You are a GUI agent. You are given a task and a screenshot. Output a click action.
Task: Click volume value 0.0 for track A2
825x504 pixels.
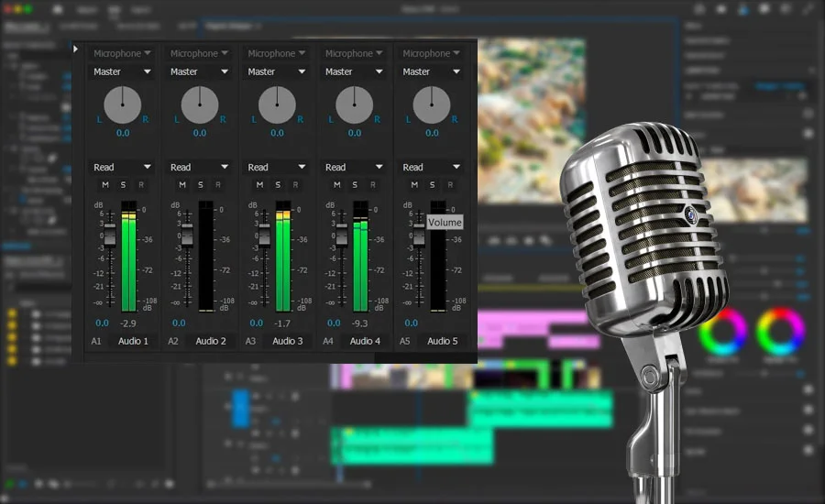[x=179, y=323]
